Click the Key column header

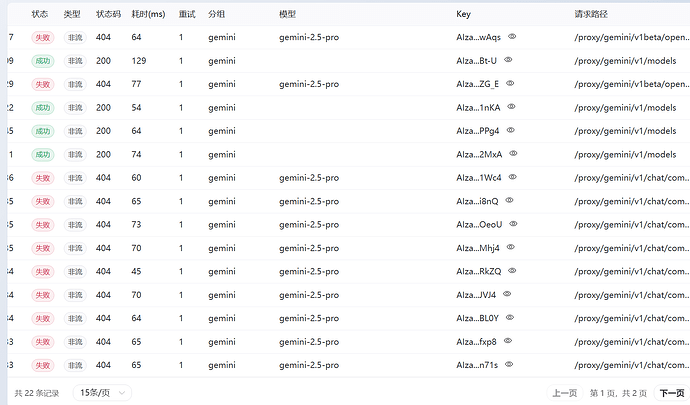463,14
